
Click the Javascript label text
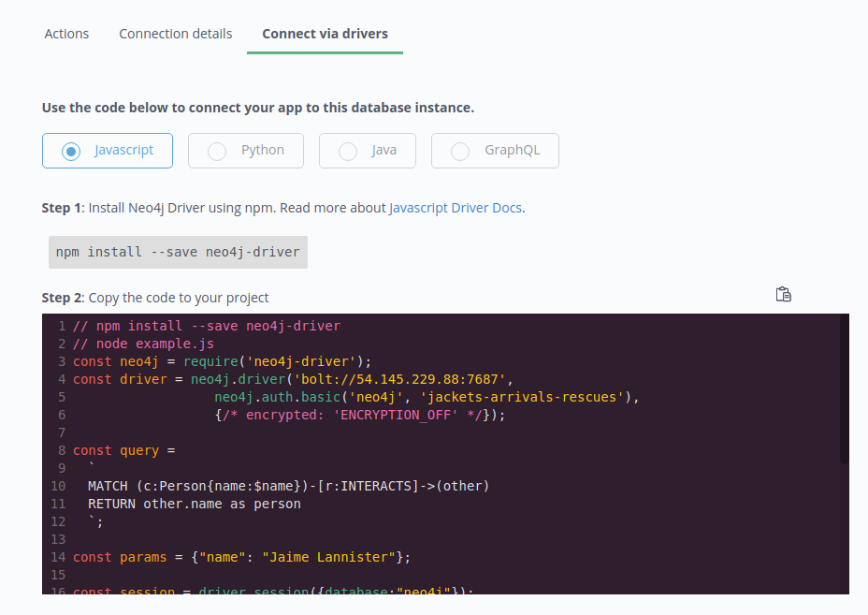tap(123, 150)
